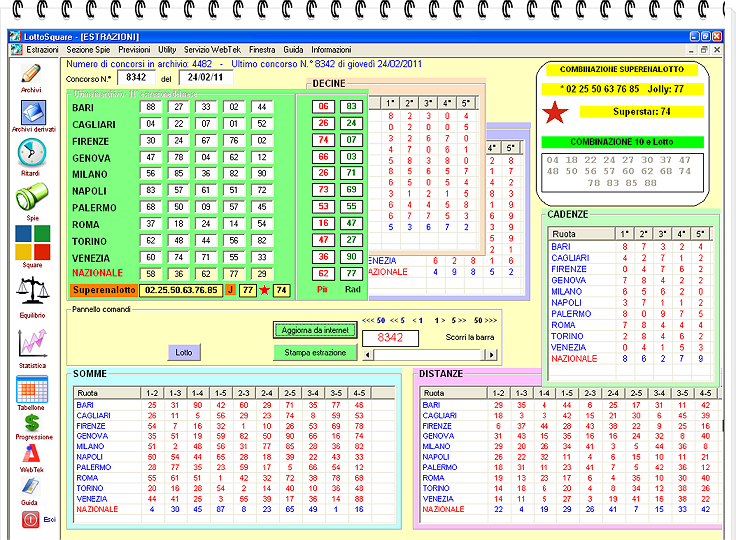Click the 1-2 column header in DISTANZE
This screenshot has width=736, height=540.
point(498,393)
